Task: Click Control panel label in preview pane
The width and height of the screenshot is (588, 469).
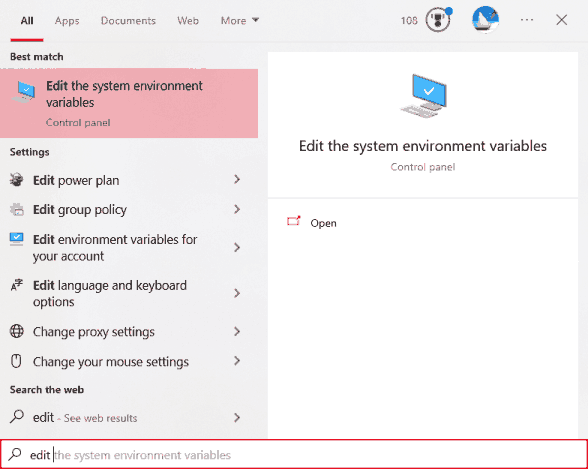Action: pyautogui.click(x=423, y=167)
